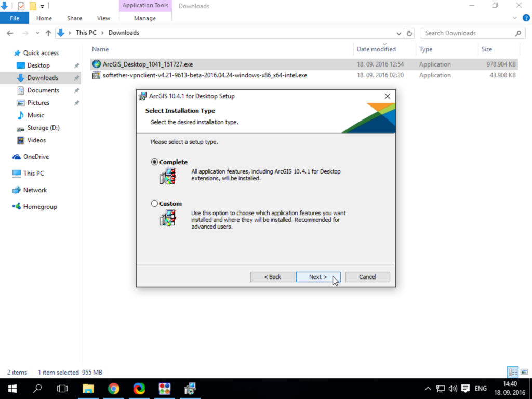Open the Task View taskbar icon

(62, 389)
